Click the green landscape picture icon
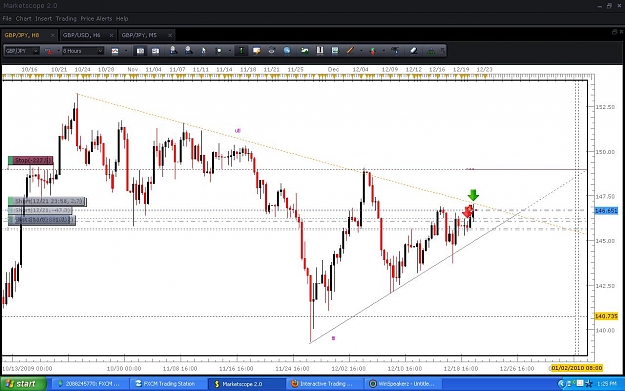Screen dimensions: 625x391 305,50
